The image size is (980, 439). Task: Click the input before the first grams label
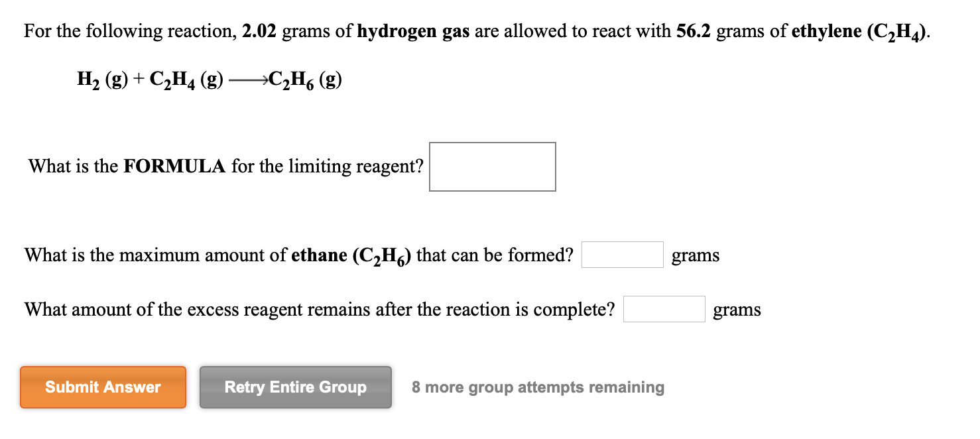point(622,254)
